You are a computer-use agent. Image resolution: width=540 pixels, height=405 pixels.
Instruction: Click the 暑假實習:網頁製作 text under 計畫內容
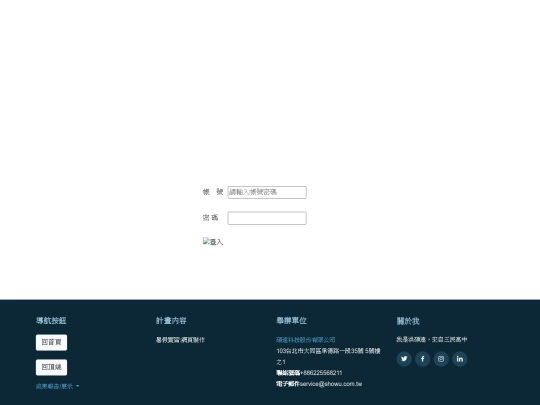coord(180,340)
